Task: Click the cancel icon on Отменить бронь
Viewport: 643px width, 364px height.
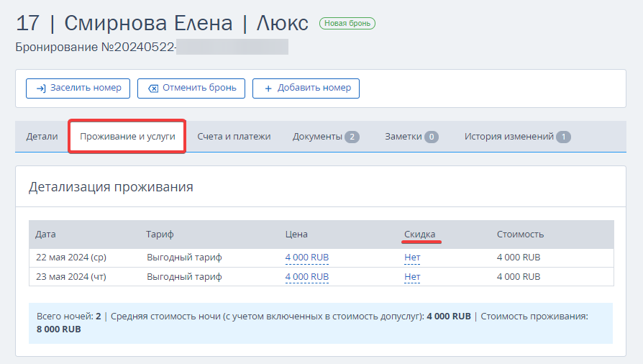Action: tap(153, 88)
